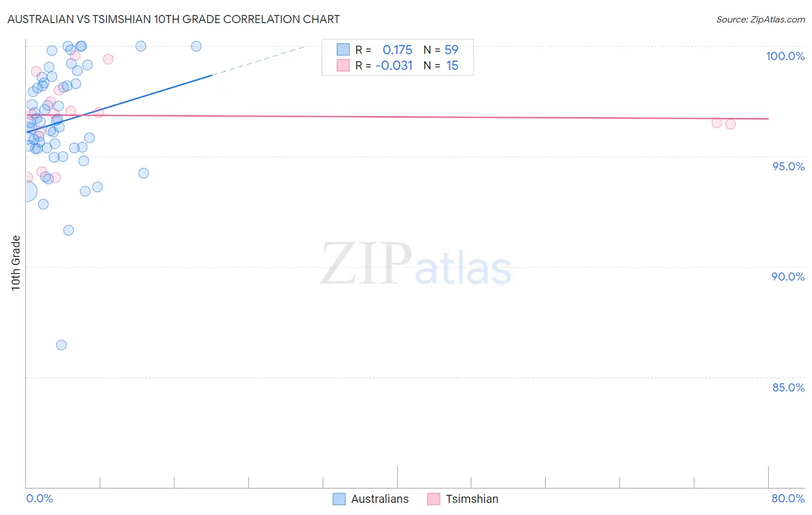
Task: Click the 0.0% x-axis label
Action: (39, 498)
